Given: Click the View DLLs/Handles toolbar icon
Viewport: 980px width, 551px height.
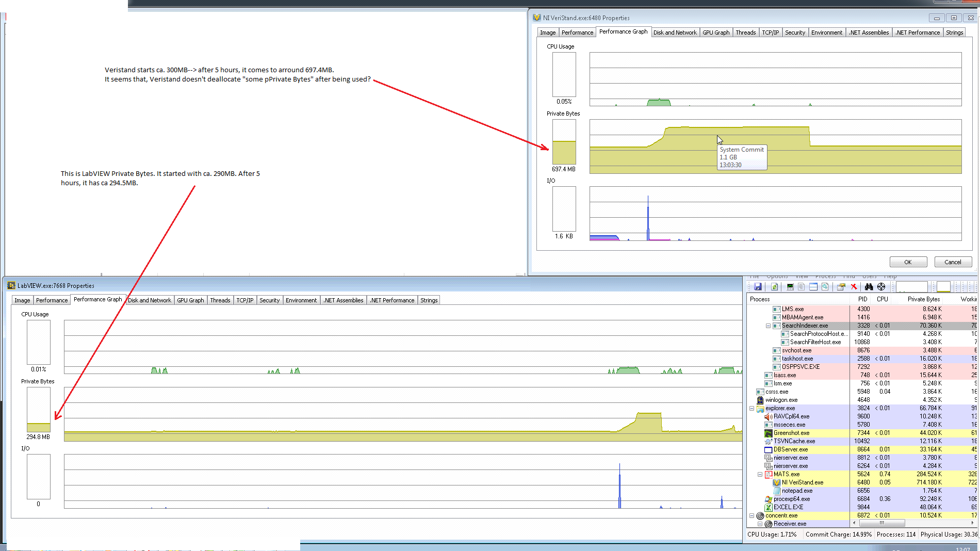Looking at the screenshot, I should point(825,287).
